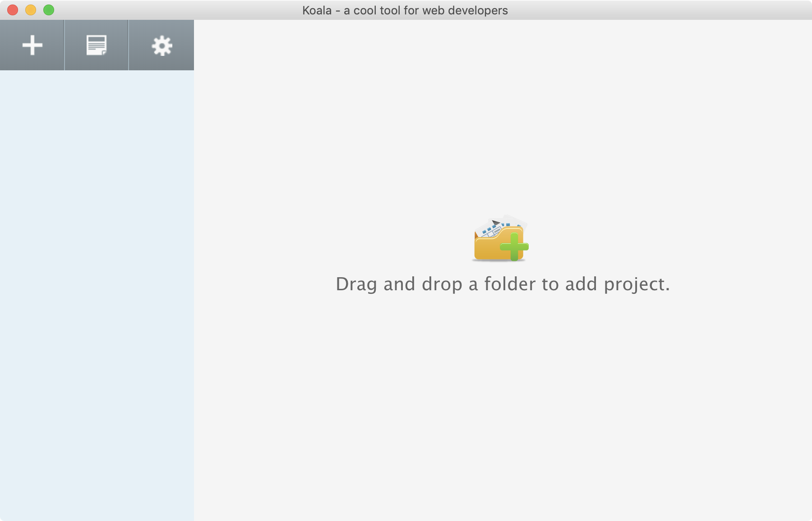
Task: Open settings via the gear icon
Action: tap(161, 46)
